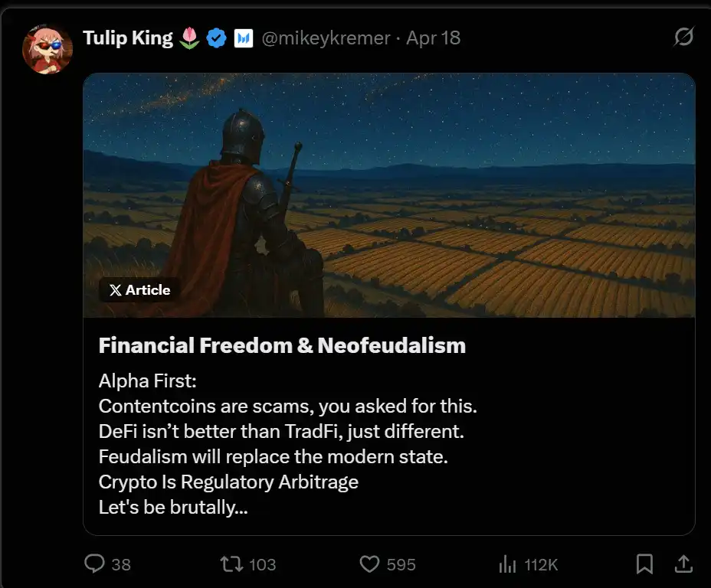Screen dimensions: 711x588
Task: View post analytics via the bar chart icon
Action: pyautogui.click(x=507, y=564)
